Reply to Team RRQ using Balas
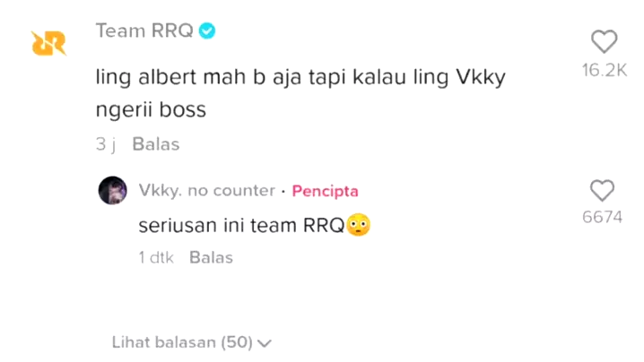 click(156, 144)
